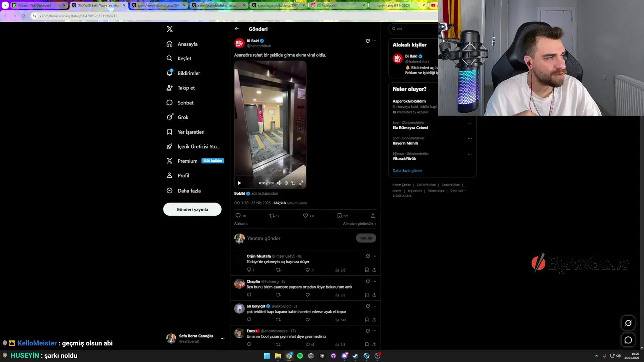
Task: Open İçerik Üreticisi Stüdyosu
Action: tap(193, 146)
